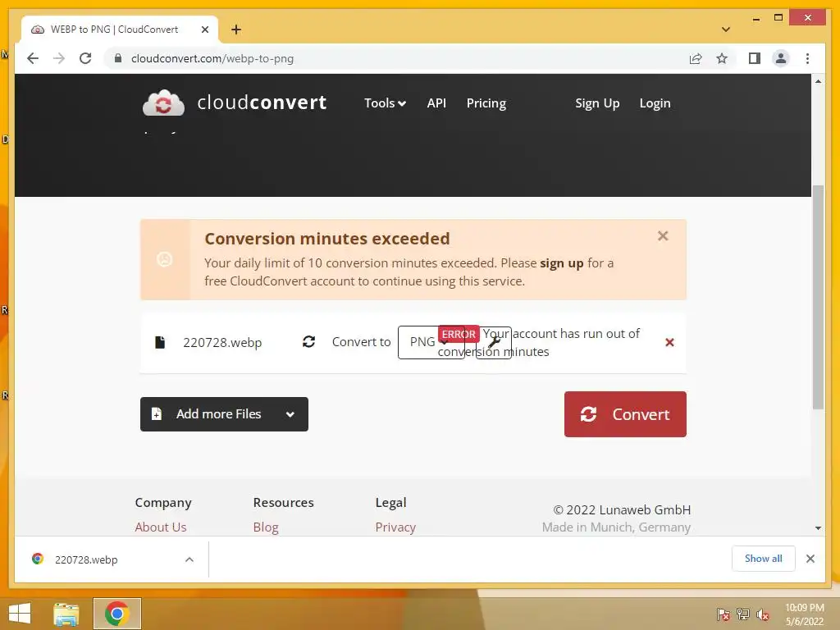Viewport: 840px width, 630px height.
Task: Click the cloudconvert wordmark
Action: (262, 103)
